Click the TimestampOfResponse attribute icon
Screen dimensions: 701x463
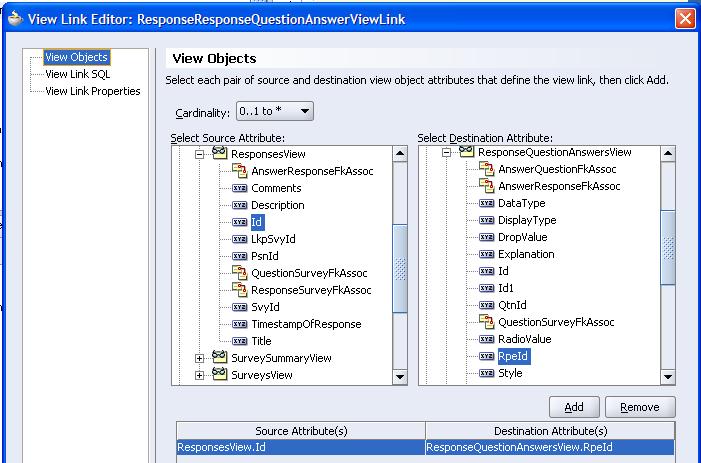(x=240, y=324)
